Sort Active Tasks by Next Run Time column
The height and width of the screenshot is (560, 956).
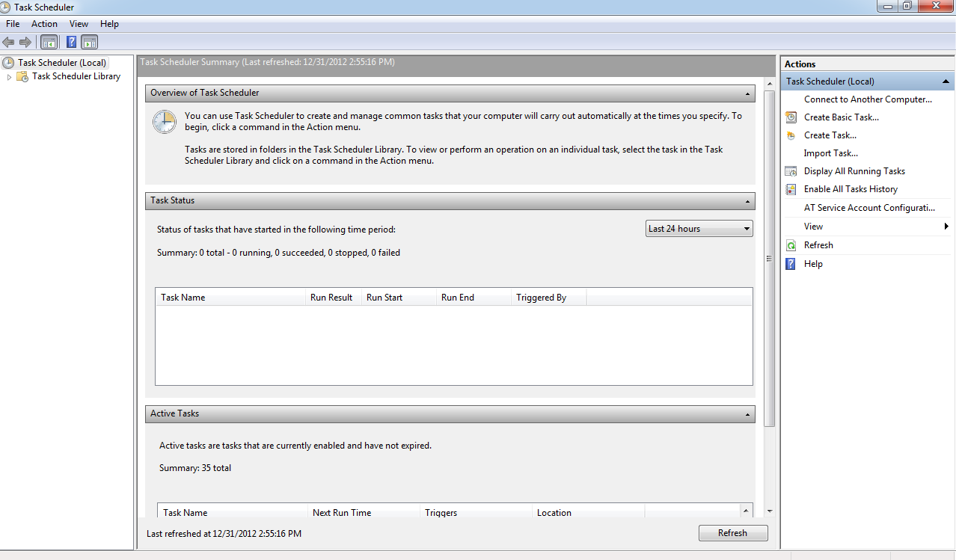364,513
